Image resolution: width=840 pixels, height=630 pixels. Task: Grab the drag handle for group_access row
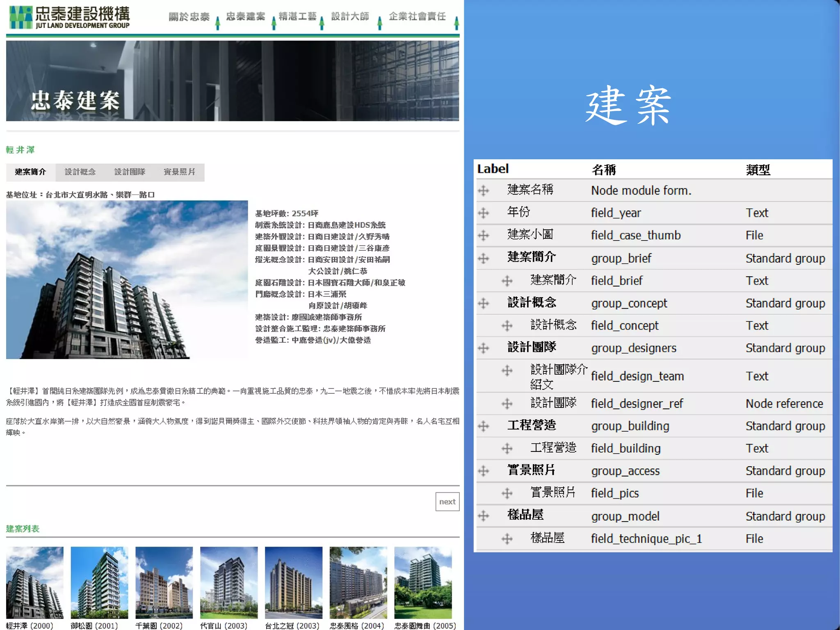pyautogui.click(x=484, y=471)
